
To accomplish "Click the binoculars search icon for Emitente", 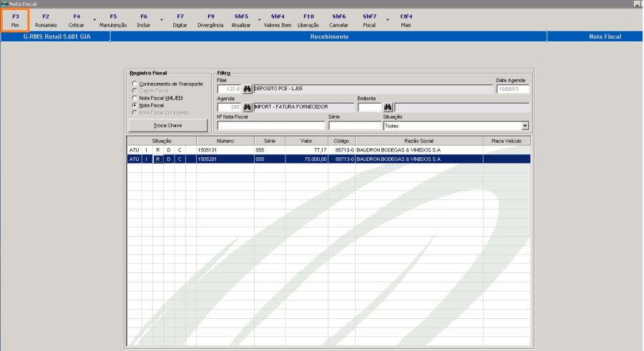I will click(x=388, y=107).
